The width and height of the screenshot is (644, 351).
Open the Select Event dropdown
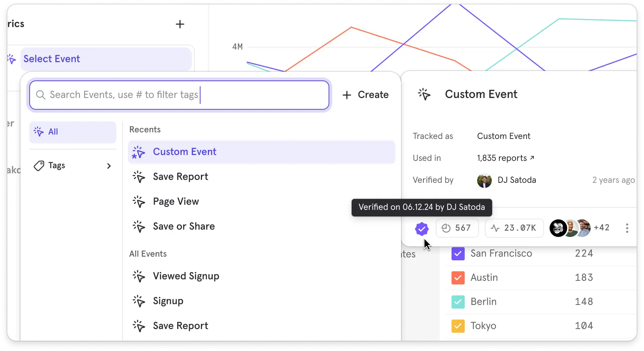pos(105,59)
